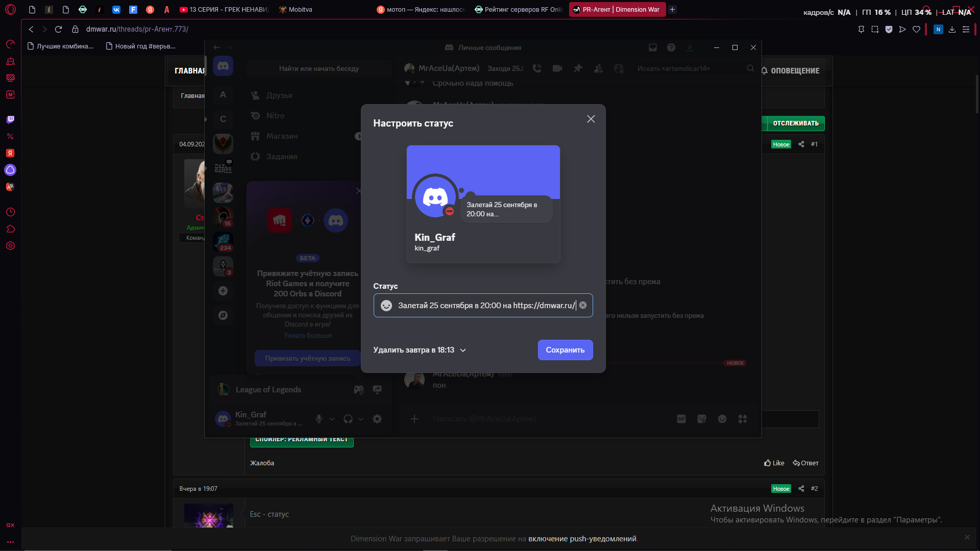This screenshot has width=980, height=551.
Task: Add a server in Discord
Action: tap(223, 291)
